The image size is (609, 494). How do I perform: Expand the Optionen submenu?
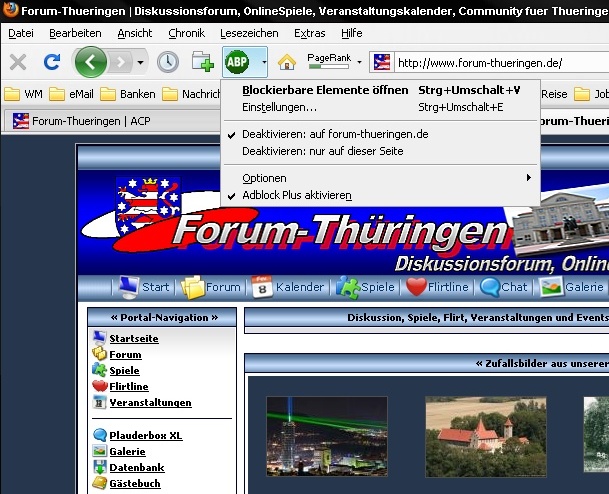pos(380,178)
